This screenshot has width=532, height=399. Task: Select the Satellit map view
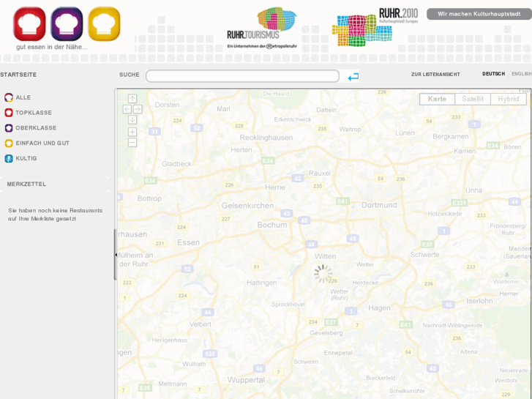[473, 99]
